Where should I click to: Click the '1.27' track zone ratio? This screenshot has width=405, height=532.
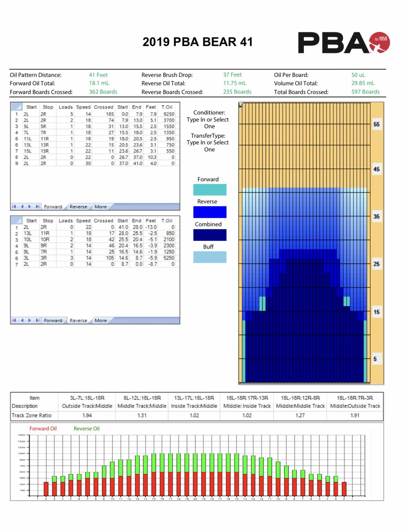[300, 416]
